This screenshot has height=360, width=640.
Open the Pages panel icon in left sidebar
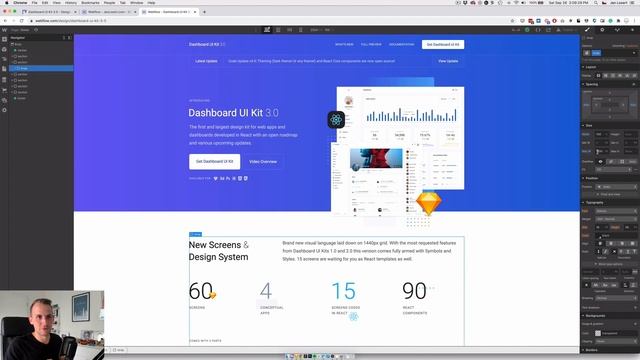(4, 69)
